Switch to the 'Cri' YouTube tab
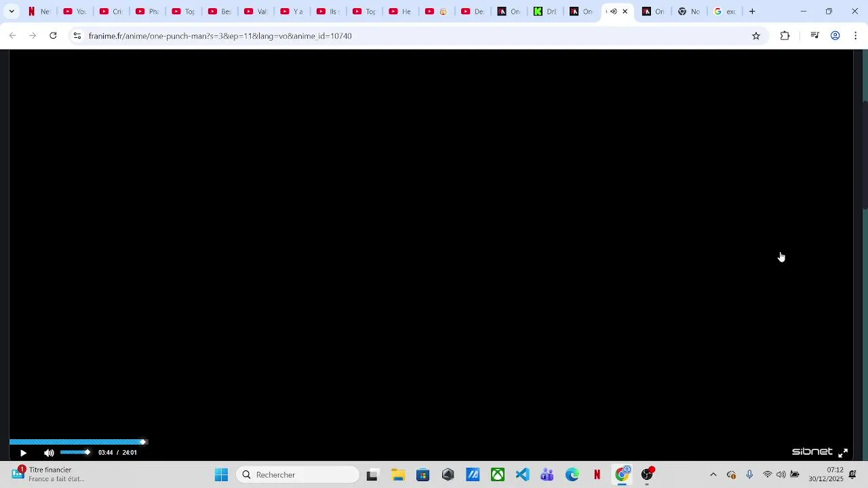The height and width of the screenshot is (488, 868). [111, 12]
